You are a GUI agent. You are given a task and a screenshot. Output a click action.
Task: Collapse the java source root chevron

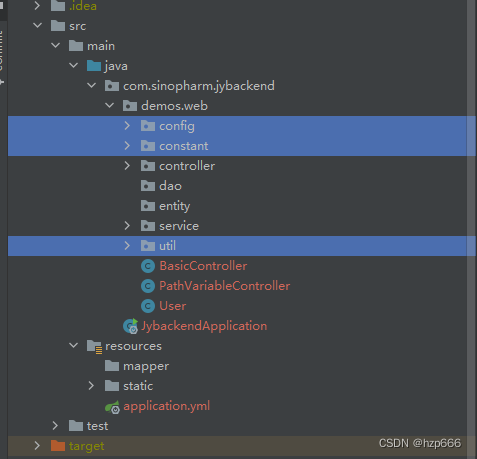point(74,65)
